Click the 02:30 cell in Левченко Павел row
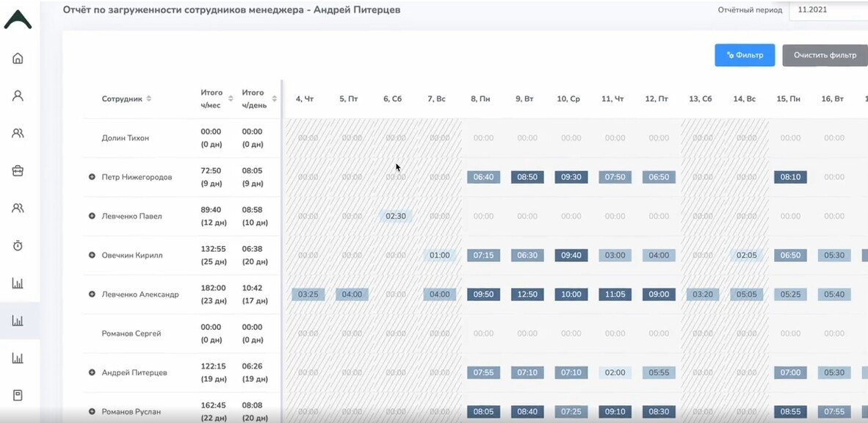This screenshot has height=423, width=868. click(x=396, y=216)
